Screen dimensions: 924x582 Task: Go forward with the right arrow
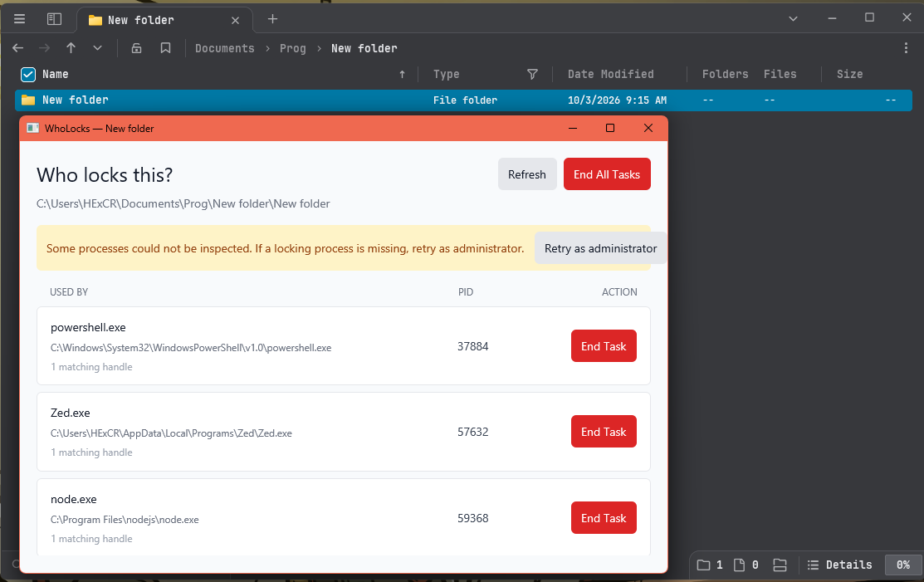point(44,48)
